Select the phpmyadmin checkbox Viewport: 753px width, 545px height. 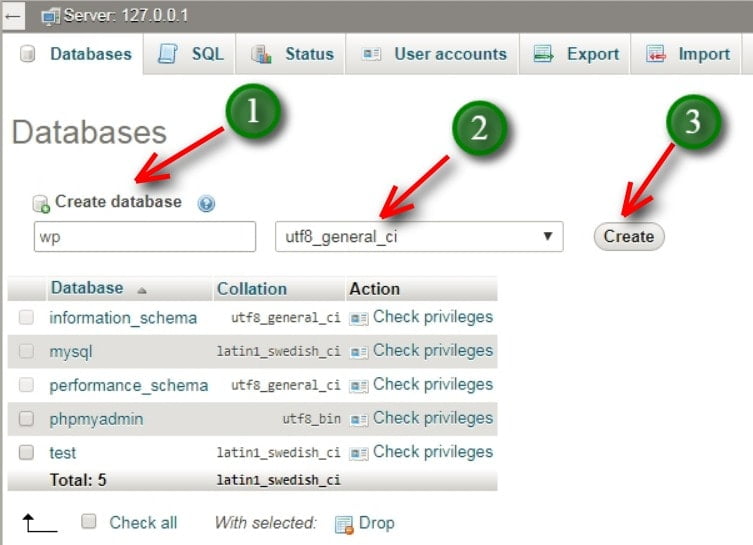(26, 419)
